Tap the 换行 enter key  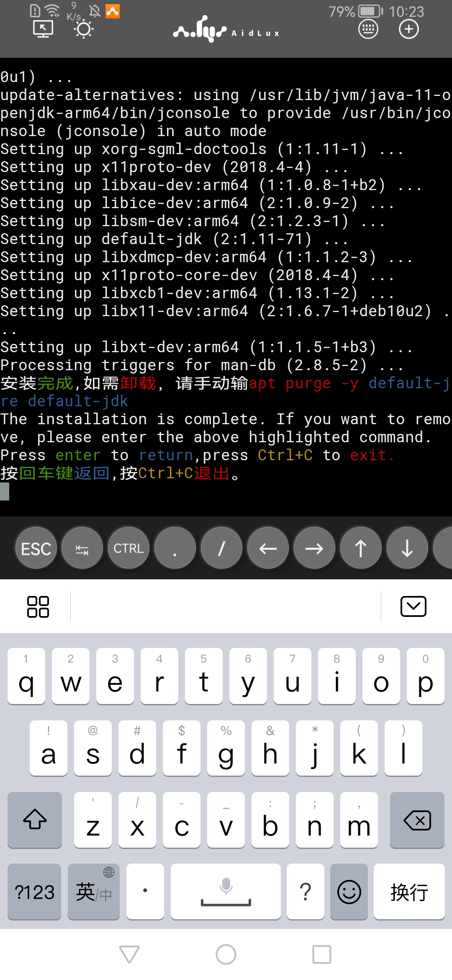[x=409, y=892]
